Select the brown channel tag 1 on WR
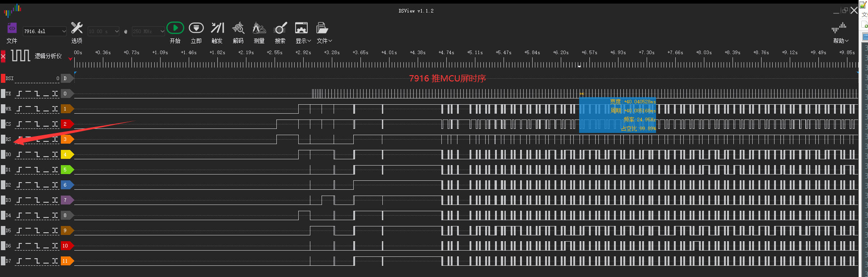The image size is (868, 277). [x=67, y=109]
